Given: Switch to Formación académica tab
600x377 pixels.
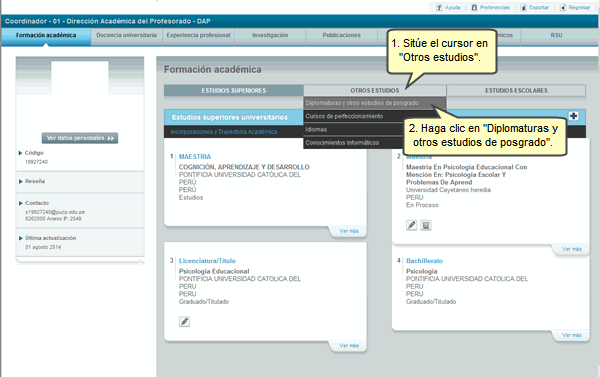Looking at the screenshot, I should pyautogui.click(x=46, y=35).
